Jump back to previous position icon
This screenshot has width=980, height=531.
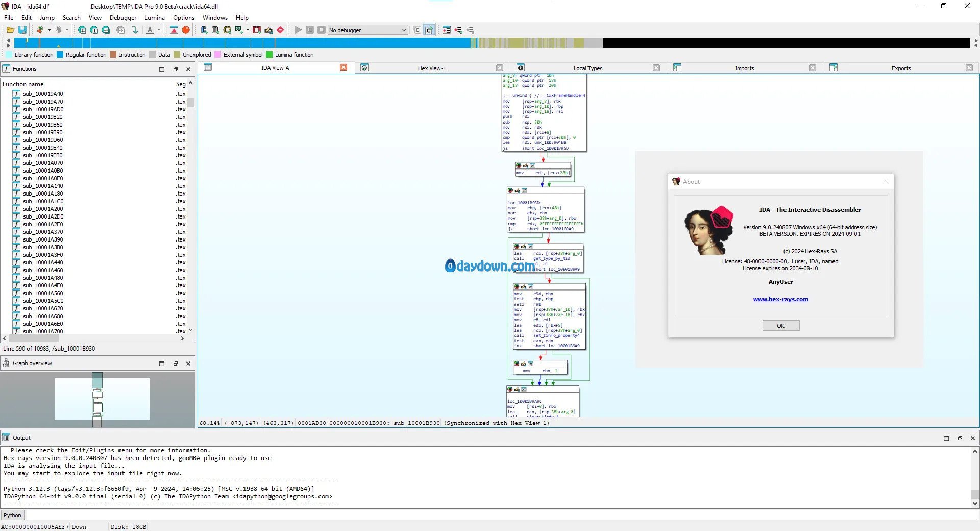click(39, 30)
